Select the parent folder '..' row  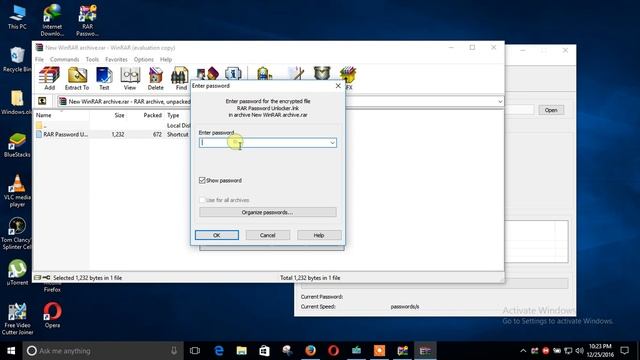112,125
